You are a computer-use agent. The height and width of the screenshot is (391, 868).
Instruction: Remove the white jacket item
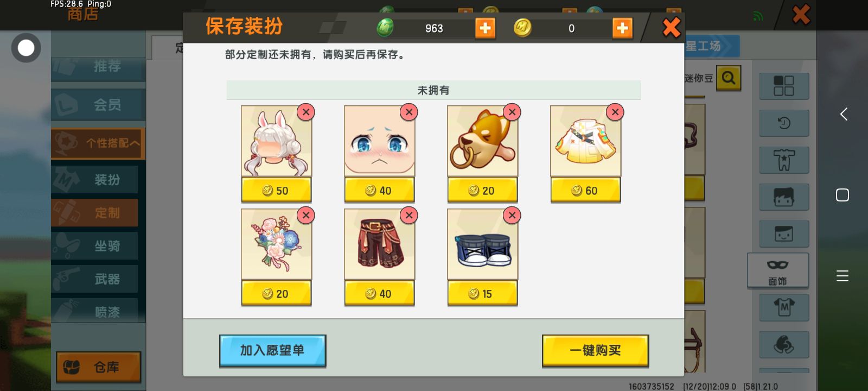pyautogui.click(x=615, y=112)
